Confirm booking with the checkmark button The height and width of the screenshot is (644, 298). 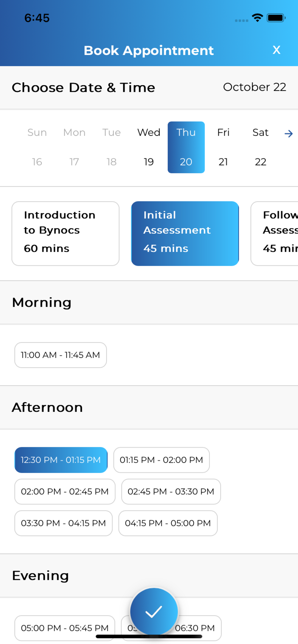coord(154,611)
